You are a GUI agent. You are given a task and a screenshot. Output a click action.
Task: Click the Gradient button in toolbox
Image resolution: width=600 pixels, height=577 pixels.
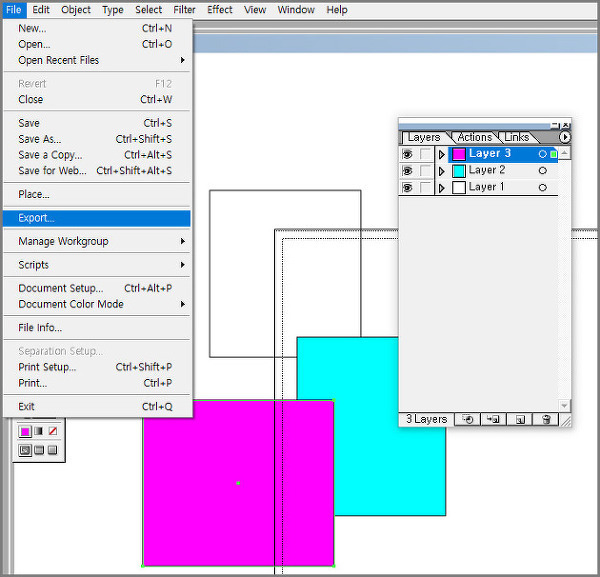coord(39,431)
